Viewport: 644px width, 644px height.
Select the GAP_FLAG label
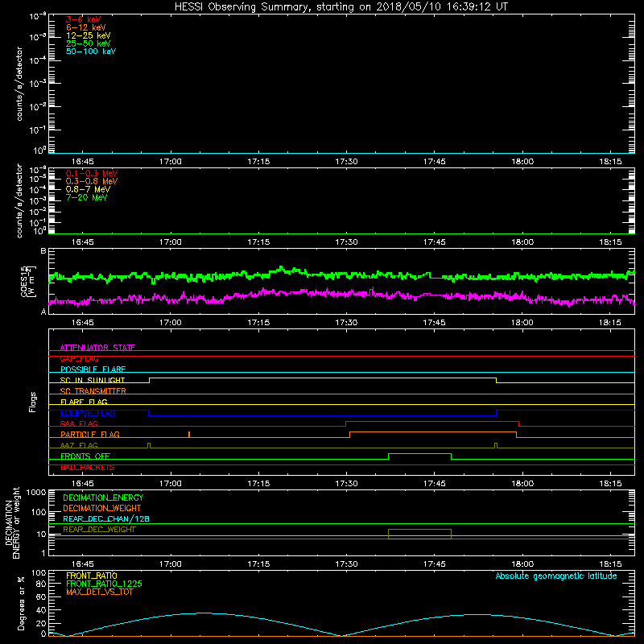click(79, 358)
